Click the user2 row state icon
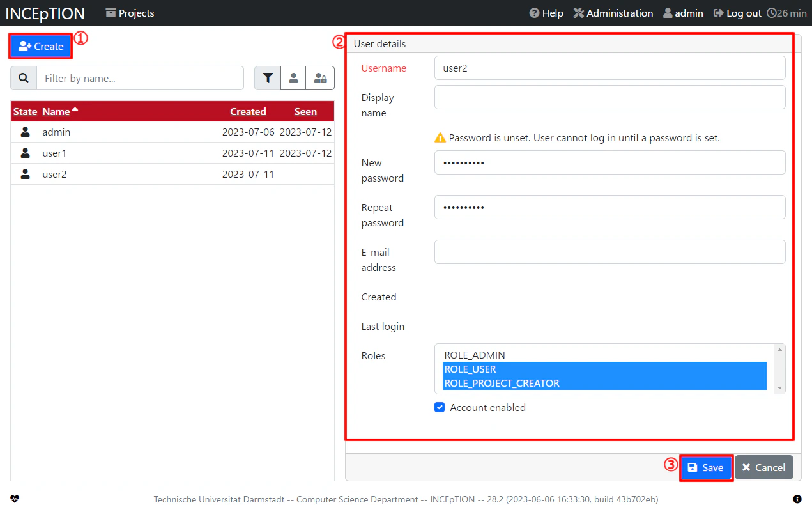 click(x=26, y=174)
